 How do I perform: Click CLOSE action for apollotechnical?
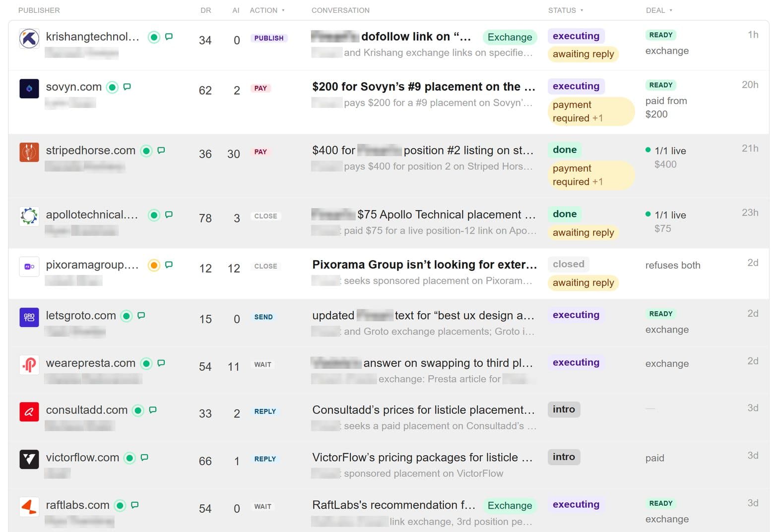click(x=265, y=216)
